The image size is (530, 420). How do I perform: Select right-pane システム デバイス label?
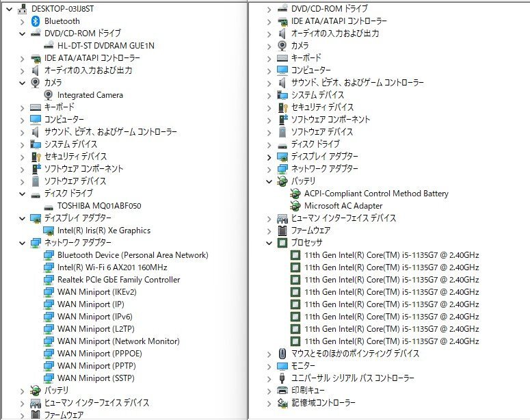click(318, 95)
